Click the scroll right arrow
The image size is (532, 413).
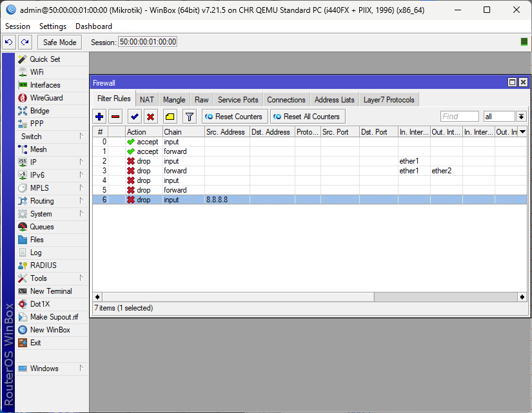pos(522,297)
